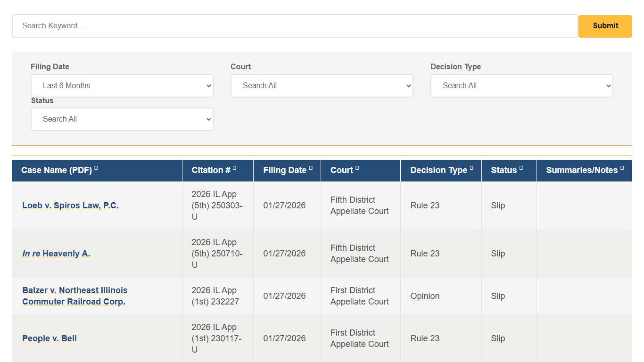Click the Court column sort icon
This screenshot has height=362, width=644.
tap(357, 168)
